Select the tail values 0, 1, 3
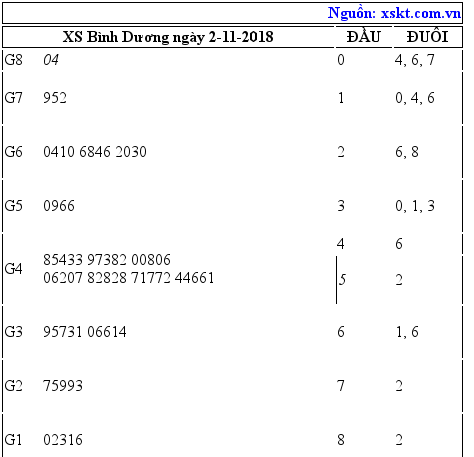This screenshot has width=474, height=457. pyautogui.click(x=415, y=206)
